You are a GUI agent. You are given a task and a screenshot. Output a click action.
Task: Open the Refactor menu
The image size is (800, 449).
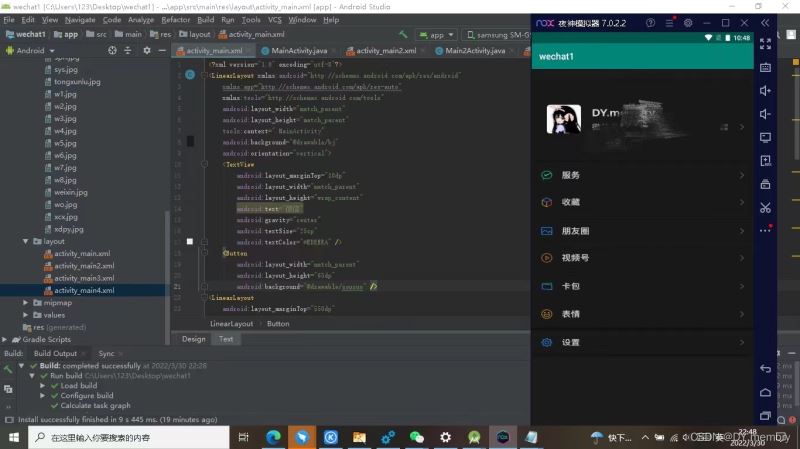(176, 20)
